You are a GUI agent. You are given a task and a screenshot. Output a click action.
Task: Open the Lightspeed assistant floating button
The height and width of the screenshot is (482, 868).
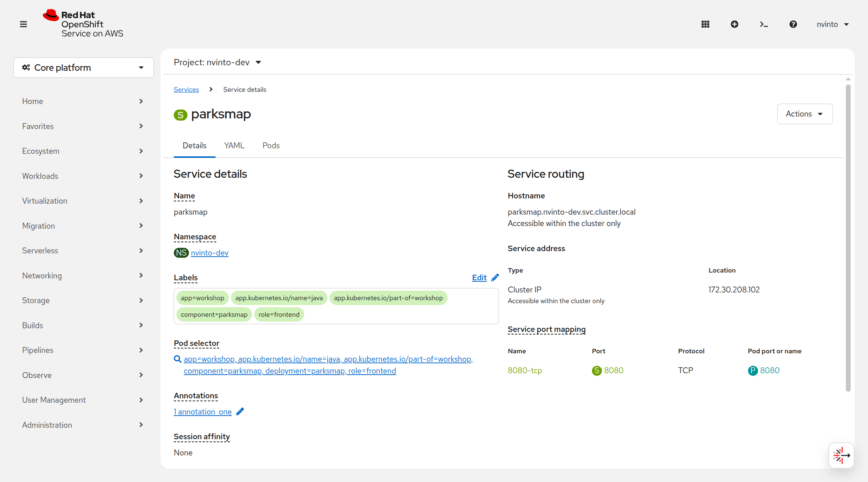point(841,455)
